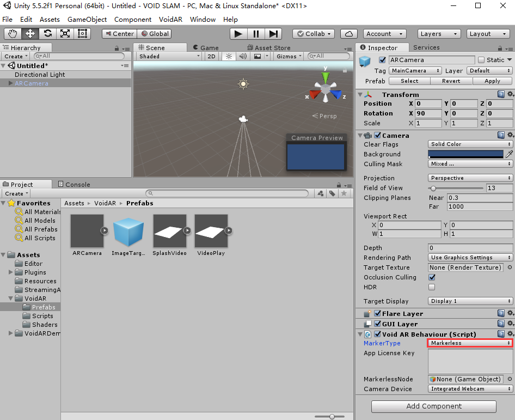The image size is (515, 420).
Task: Select the Hand tool
Action: (x=13, y=34)
